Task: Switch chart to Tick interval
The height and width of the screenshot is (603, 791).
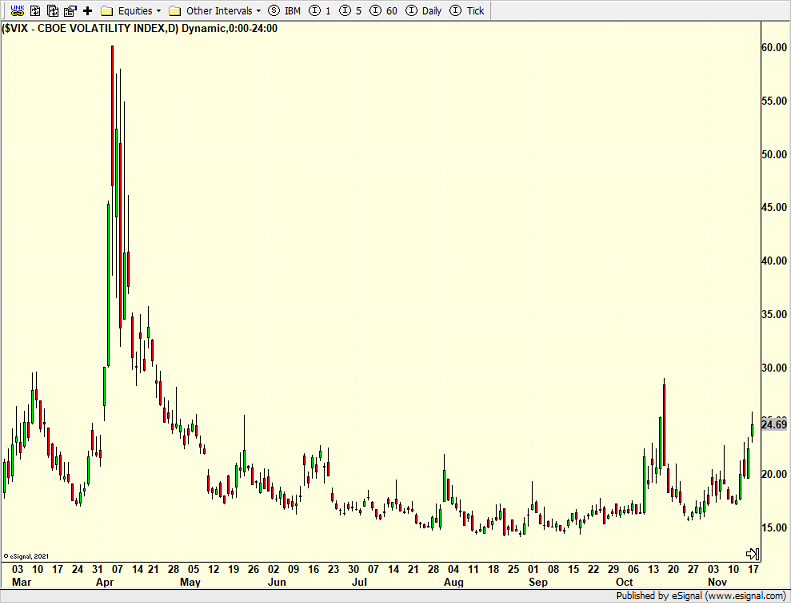Action: pyautogui.click(x=468, y=10)
